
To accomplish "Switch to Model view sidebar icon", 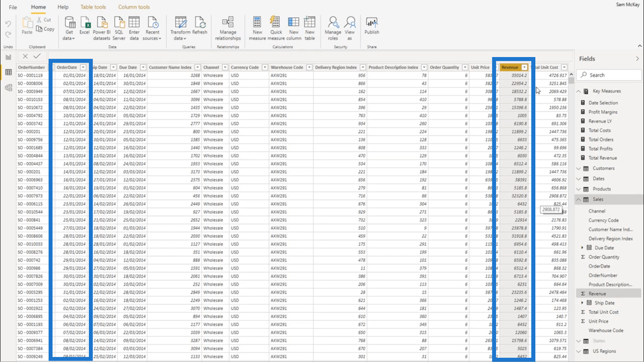I will pos(8,88).
